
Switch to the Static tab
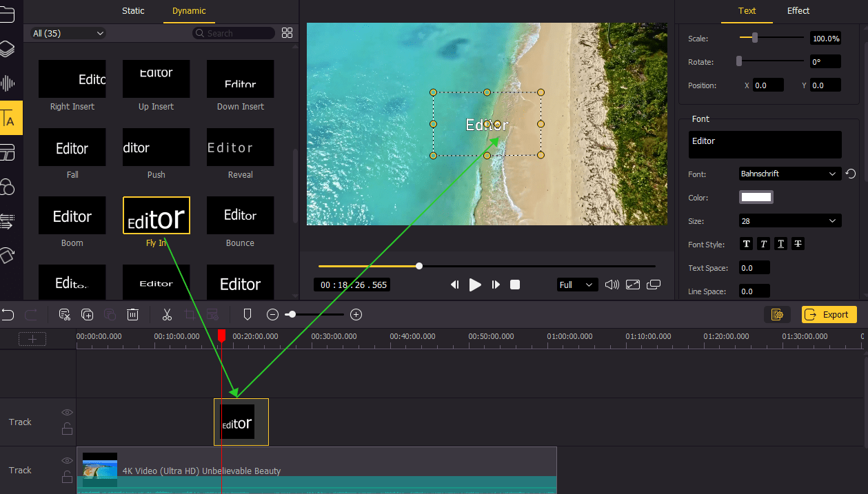133,11
